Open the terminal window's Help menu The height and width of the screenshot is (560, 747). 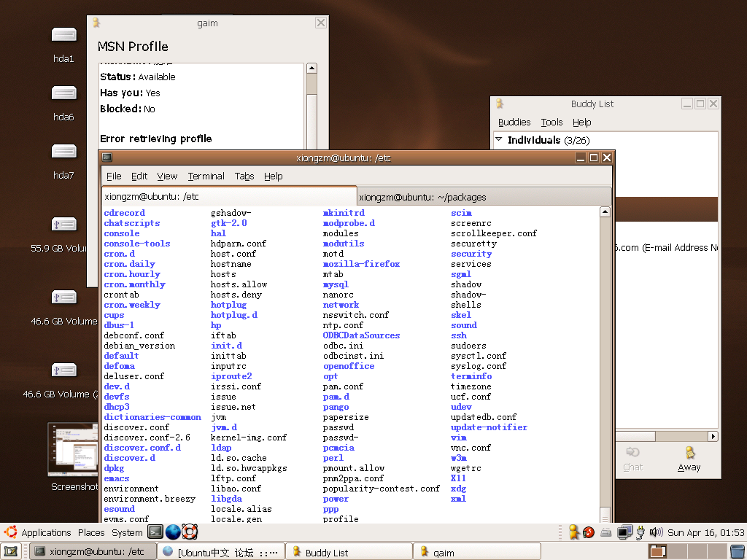[x=274, y=176]
